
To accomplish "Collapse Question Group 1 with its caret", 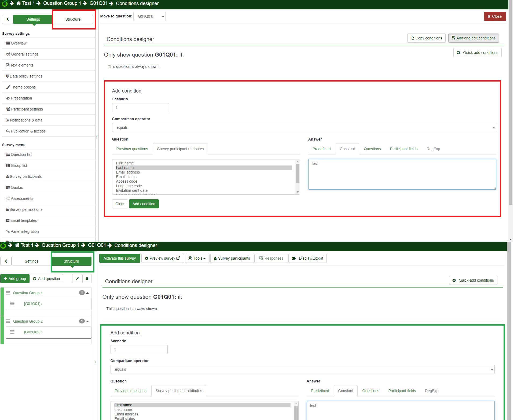I will [x=87, y=293].
